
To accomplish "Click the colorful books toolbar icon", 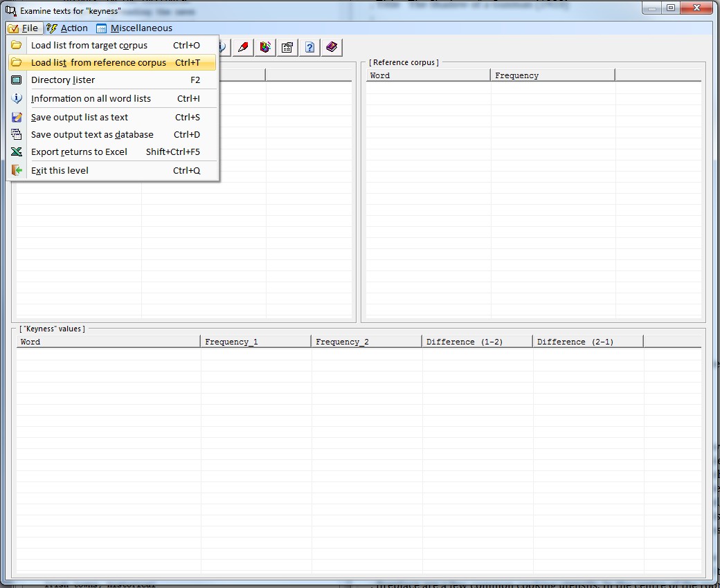I will point(264,47).
